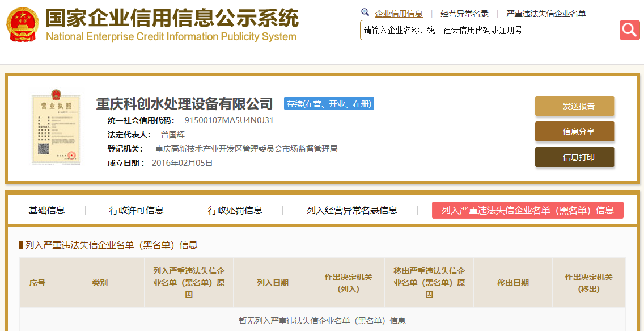
Task: Click the 成立日期 label
Action: click(x=126, y=162)
